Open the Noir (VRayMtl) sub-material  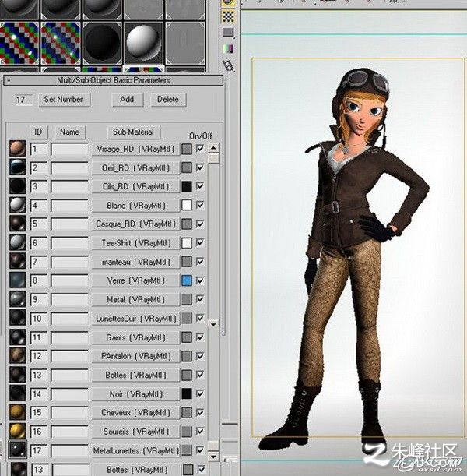point(135,394)
